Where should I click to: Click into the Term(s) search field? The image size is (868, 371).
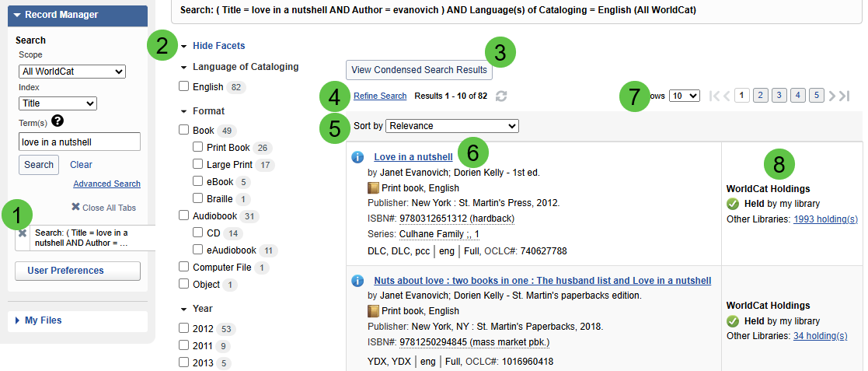pos(79,142)
